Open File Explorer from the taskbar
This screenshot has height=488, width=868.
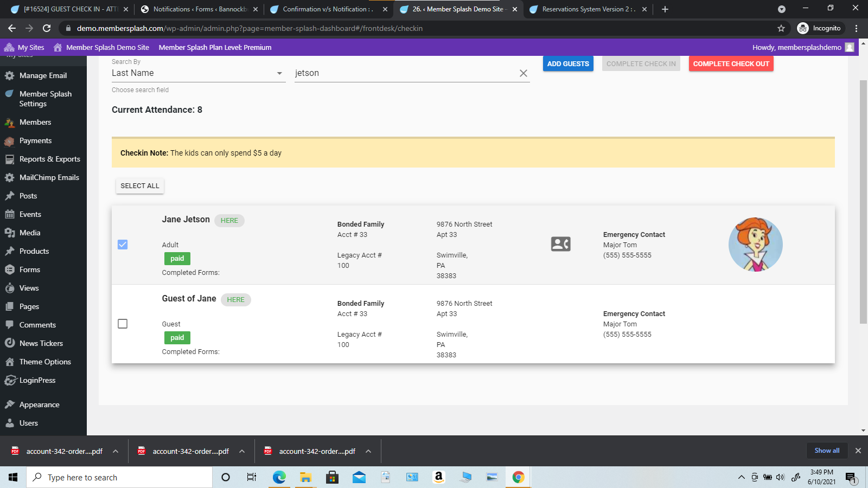(x=305, y=477)
